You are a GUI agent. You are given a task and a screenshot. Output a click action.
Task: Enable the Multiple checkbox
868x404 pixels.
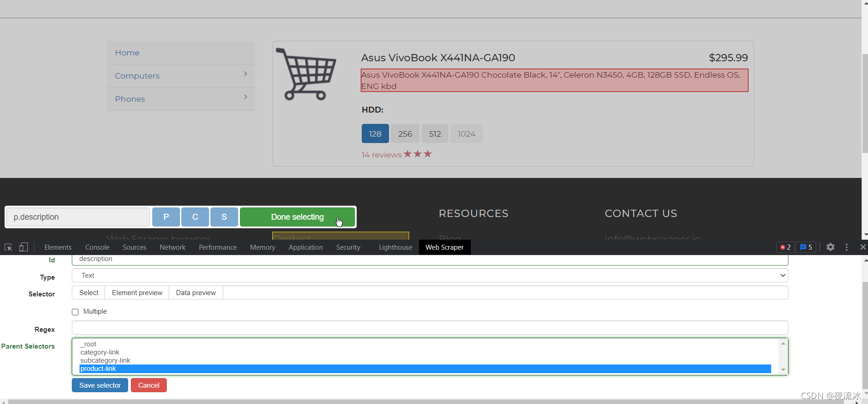(x=75, y=312)
